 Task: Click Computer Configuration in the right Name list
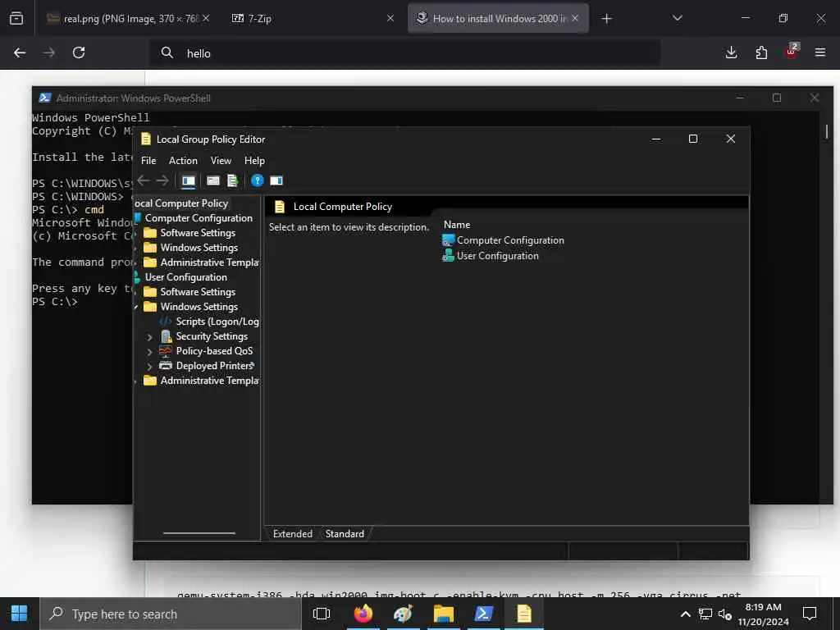510,240
